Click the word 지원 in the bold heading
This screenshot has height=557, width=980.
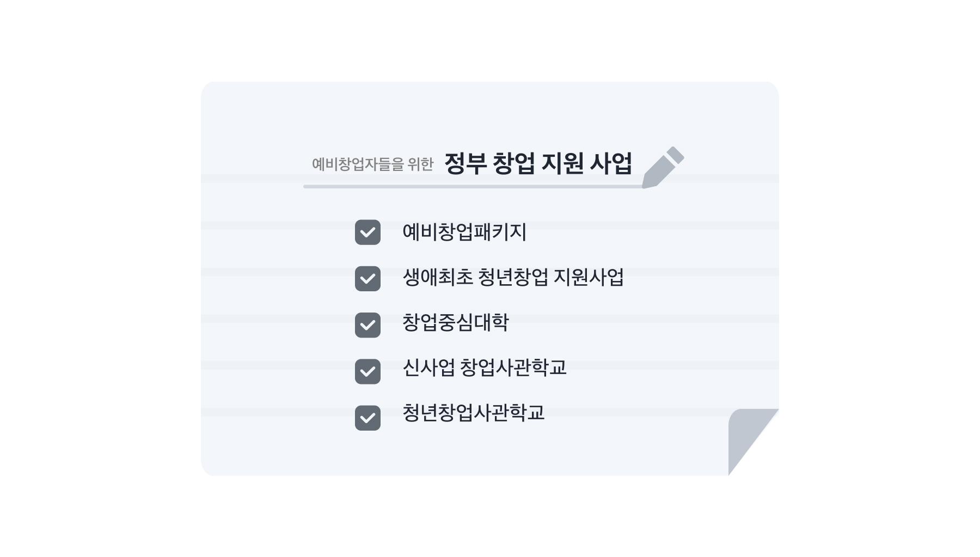coord(562,163)
